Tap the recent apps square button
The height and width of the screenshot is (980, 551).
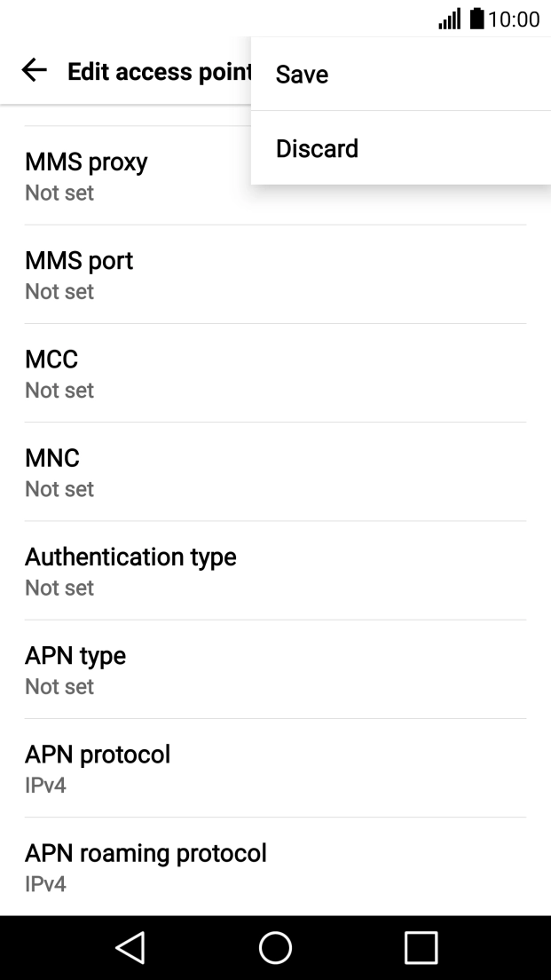[421, 947]
